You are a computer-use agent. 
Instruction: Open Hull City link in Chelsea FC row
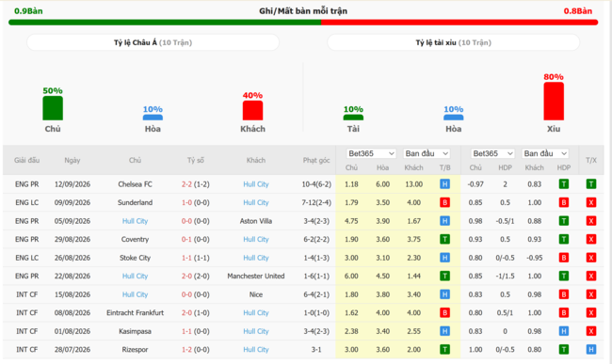(x=256, y=184)
